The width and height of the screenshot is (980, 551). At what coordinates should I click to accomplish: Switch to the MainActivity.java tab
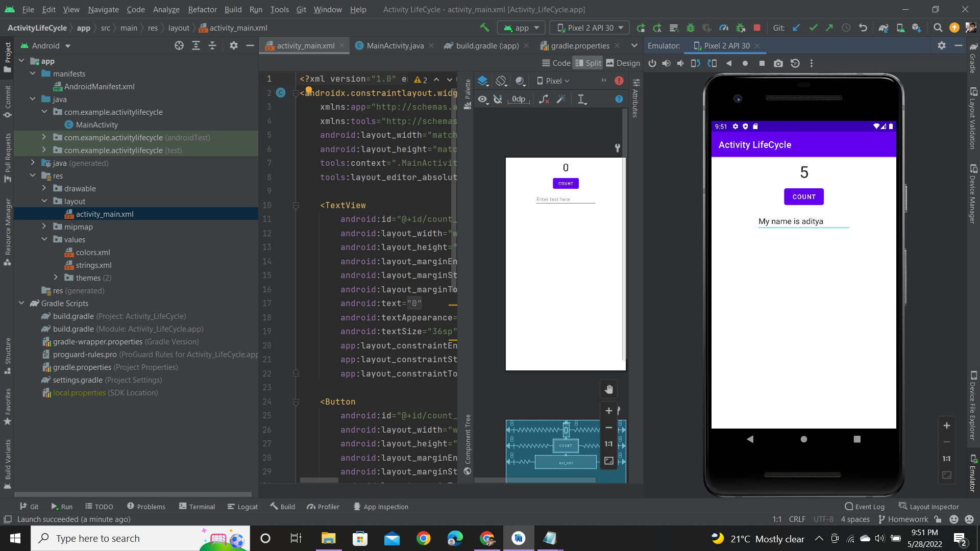click(394, 45)
